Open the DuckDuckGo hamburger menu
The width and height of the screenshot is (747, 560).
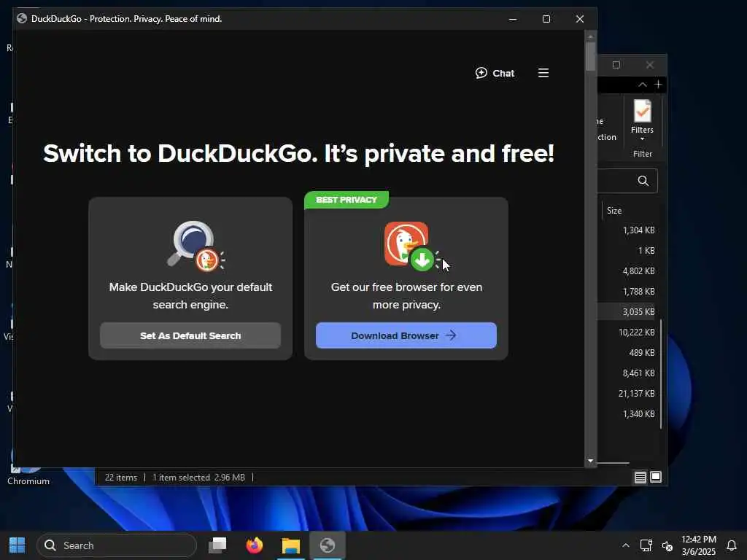(x=543, y=73)
